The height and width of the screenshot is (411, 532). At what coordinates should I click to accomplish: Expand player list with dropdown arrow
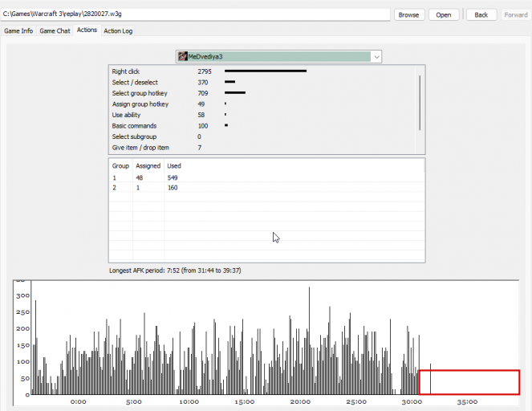tap(376, 57)
